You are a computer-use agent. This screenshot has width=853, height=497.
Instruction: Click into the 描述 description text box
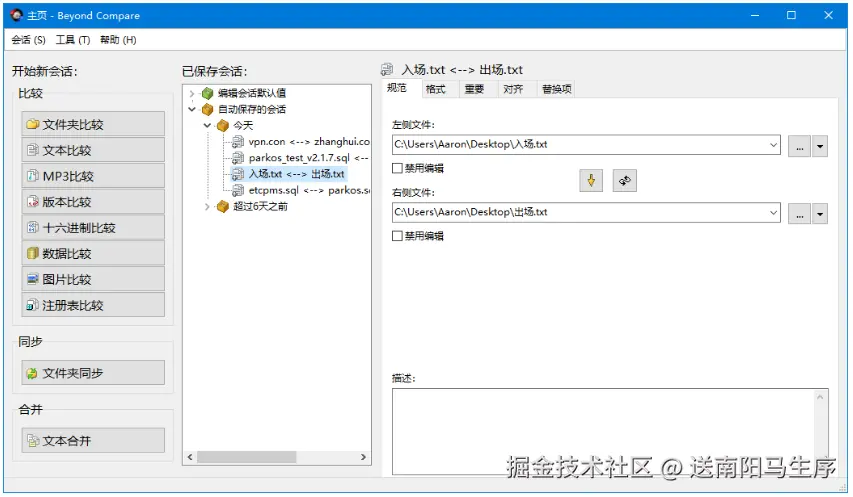tap(603, 431)
